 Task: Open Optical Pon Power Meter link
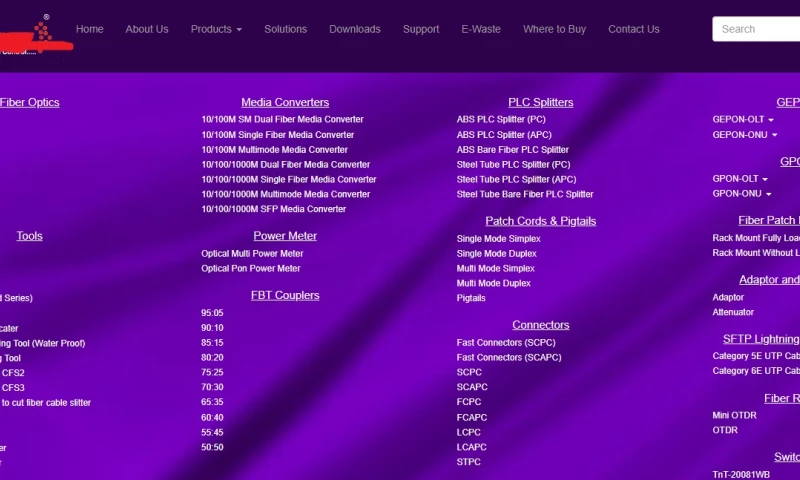[x=250, y=268]
